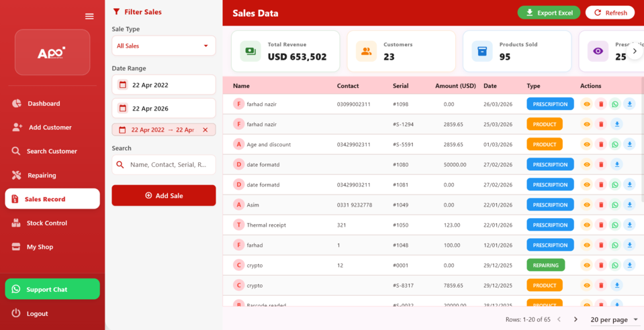
Task: View date formatd #1080 record
Action: (x=587, y=164)
